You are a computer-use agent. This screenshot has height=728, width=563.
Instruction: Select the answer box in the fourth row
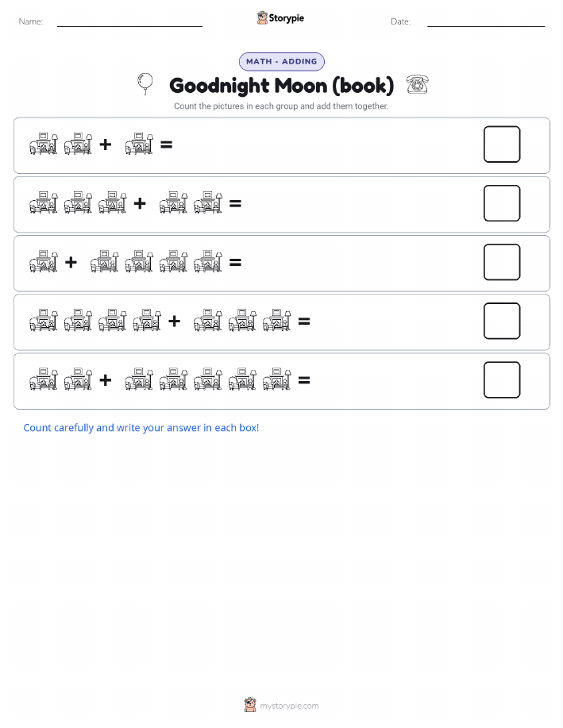click(502, 321)
